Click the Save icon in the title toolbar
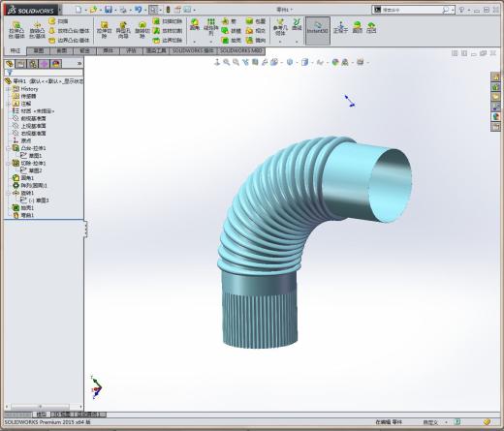The image size is (504, 431). (109, 10)
